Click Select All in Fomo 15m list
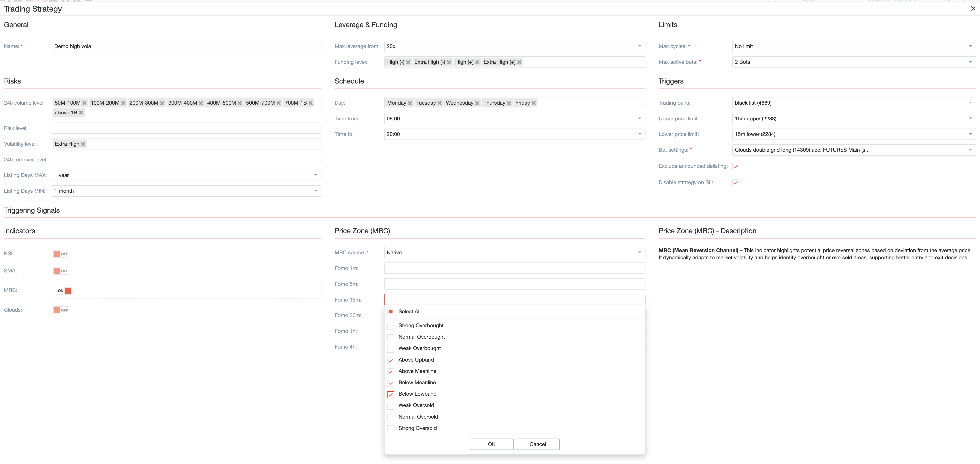Screen dimensions: 980x464 390,312
